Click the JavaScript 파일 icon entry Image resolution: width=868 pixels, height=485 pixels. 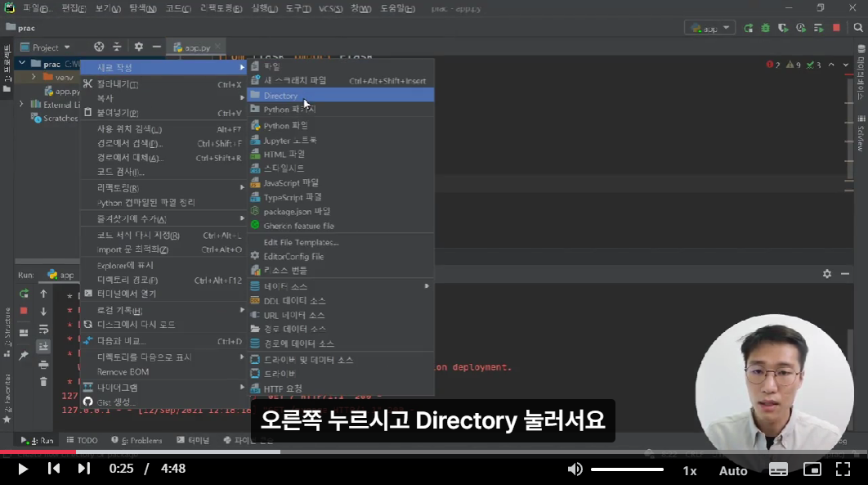click(255, 182)
